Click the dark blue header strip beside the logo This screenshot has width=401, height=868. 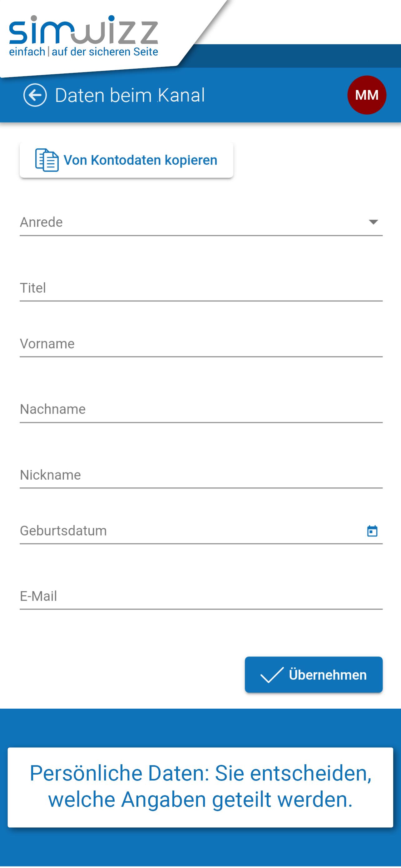pos(296,56)
